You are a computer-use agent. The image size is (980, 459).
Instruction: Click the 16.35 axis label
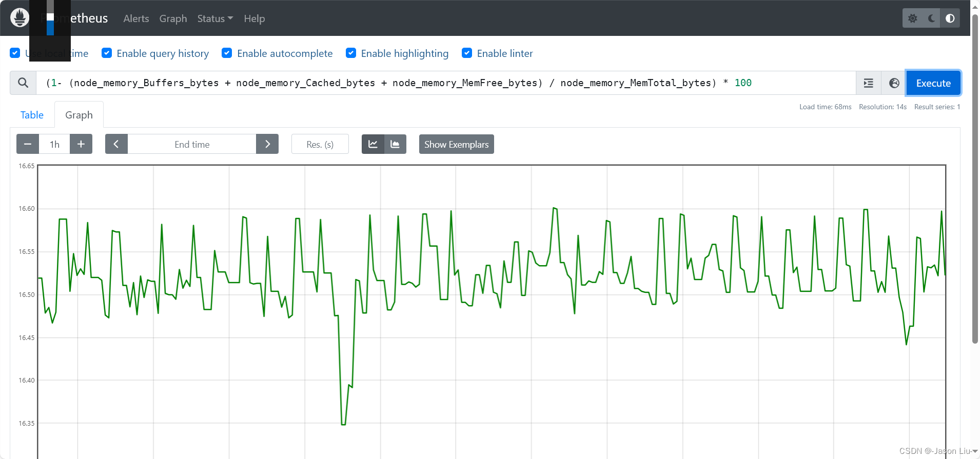(27, 423)
